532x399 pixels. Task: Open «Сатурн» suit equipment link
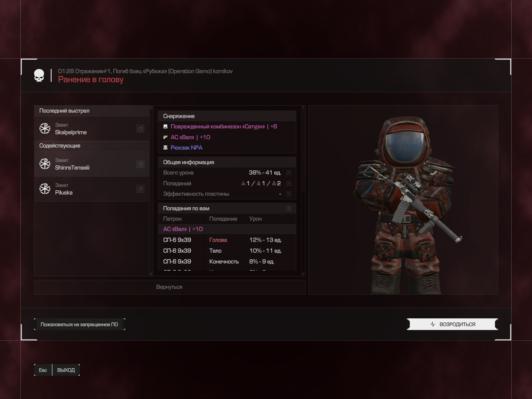pos(224,126)
